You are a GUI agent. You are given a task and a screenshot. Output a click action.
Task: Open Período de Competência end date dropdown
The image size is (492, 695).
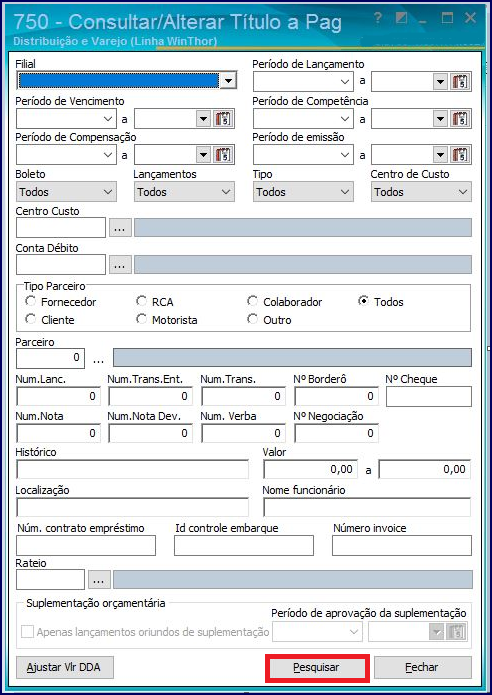[440, 119]
